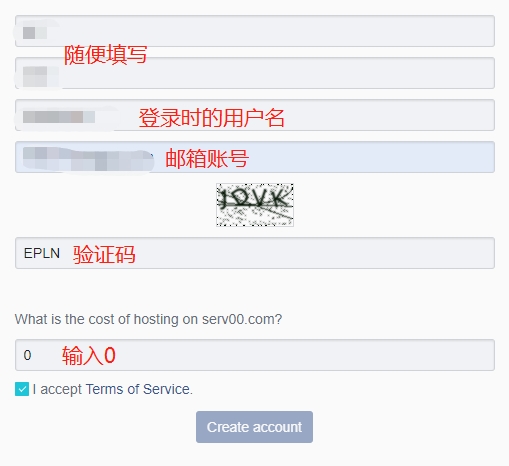Screen dimensions: 509x466
Task: Click the second blurred name input field
Action: (255, 73)
